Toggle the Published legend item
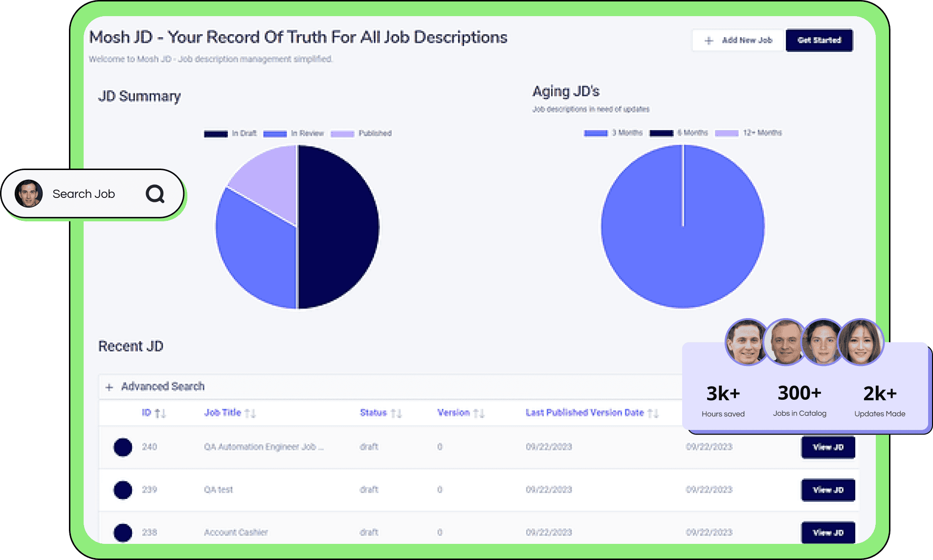 click(x=361, y=133)
